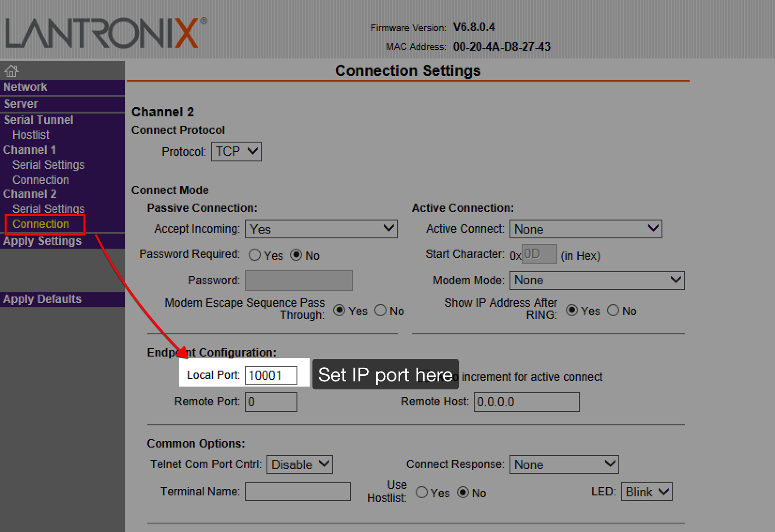
Task: Click the Remote Host field
Action: click(527, 402)
